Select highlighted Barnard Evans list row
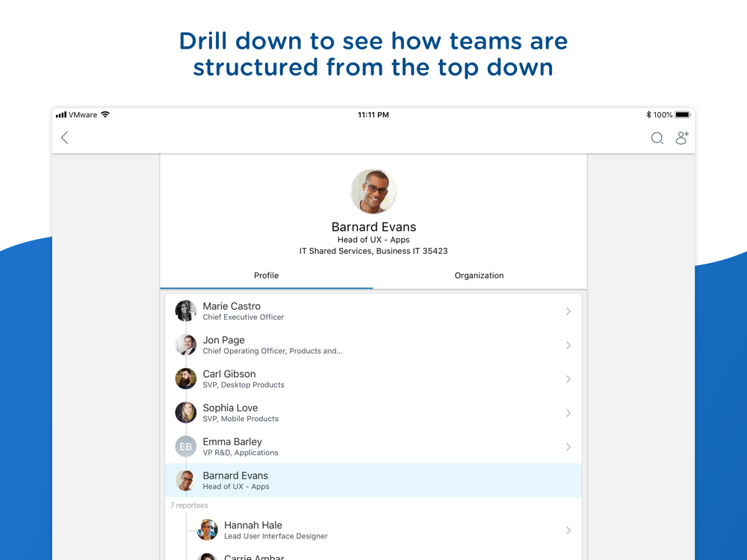The height and width of the screenshot is (560, 747). coord(373,480)
